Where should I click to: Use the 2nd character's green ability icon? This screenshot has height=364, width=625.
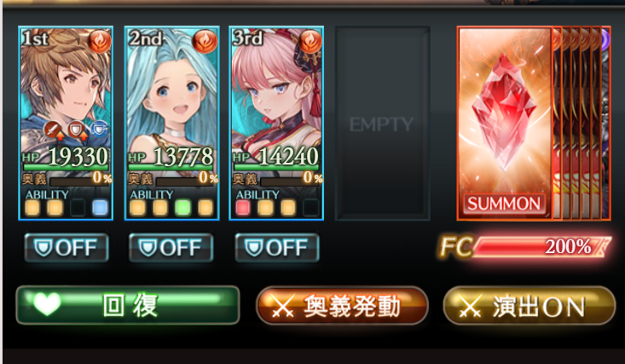pos(183,208)
